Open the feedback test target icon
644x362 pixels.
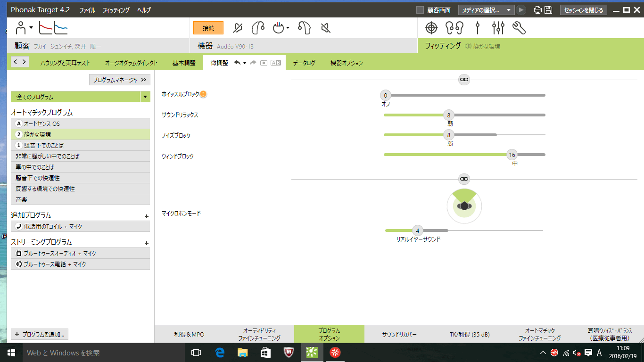431,28
